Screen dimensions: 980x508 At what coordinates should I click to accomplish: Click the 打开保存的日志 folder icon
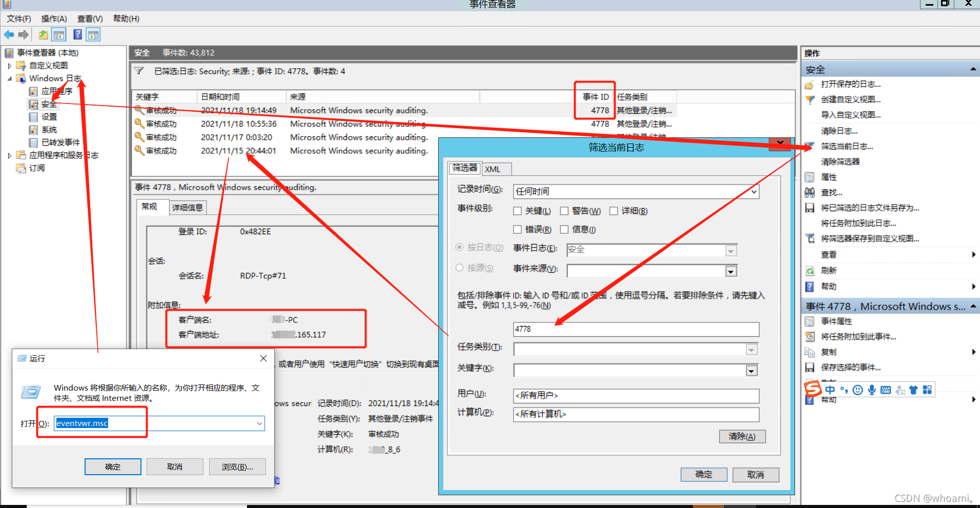pyautogui.click(x=810, y=85)
